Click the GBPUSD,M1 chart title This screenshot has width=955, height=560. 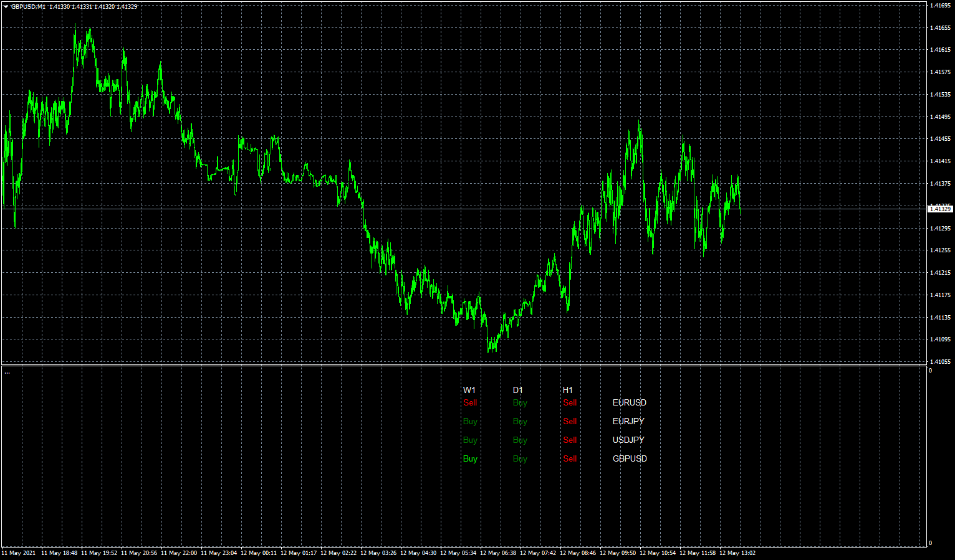(28, 6)
